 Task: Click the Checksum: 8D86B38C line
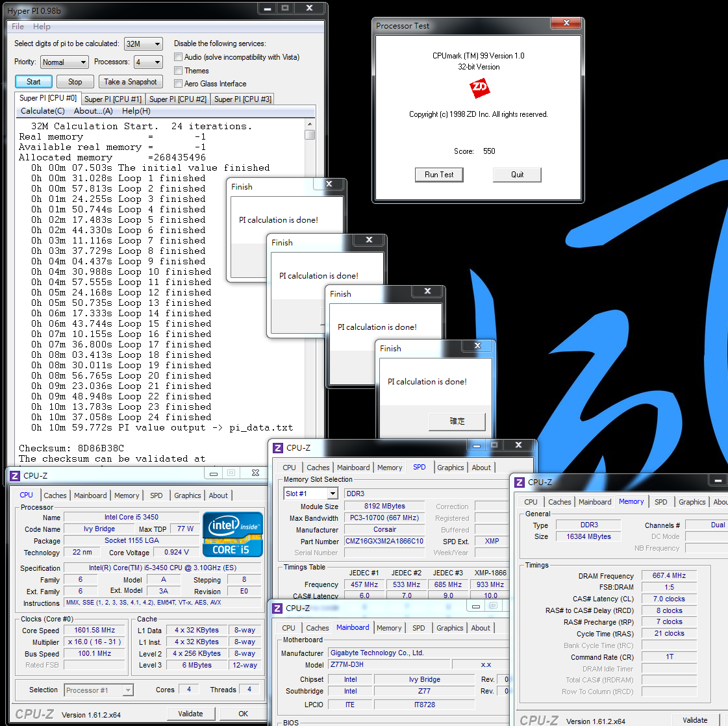[71, 449]
